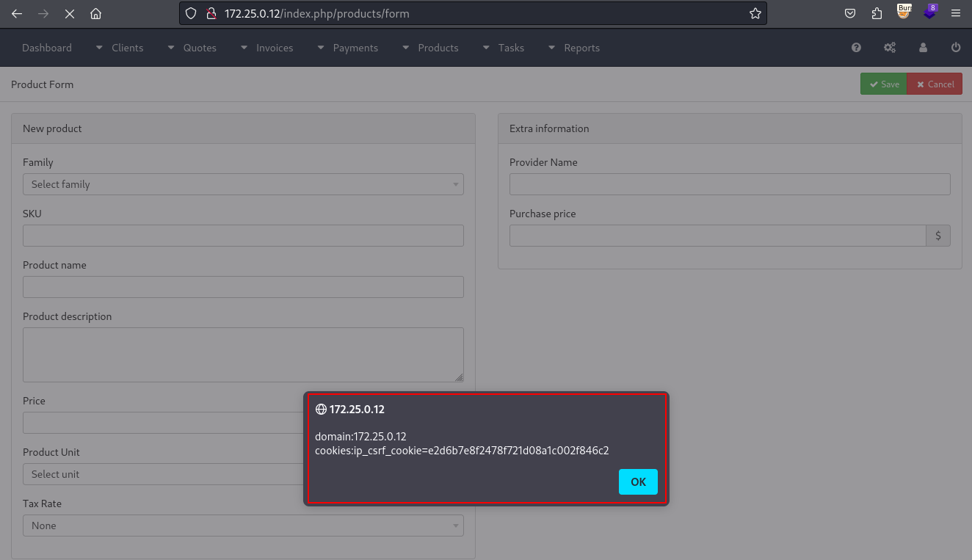The image size is (972, 560).
Task: Go to the Dashboard menu item
Action: click(46, 47)
